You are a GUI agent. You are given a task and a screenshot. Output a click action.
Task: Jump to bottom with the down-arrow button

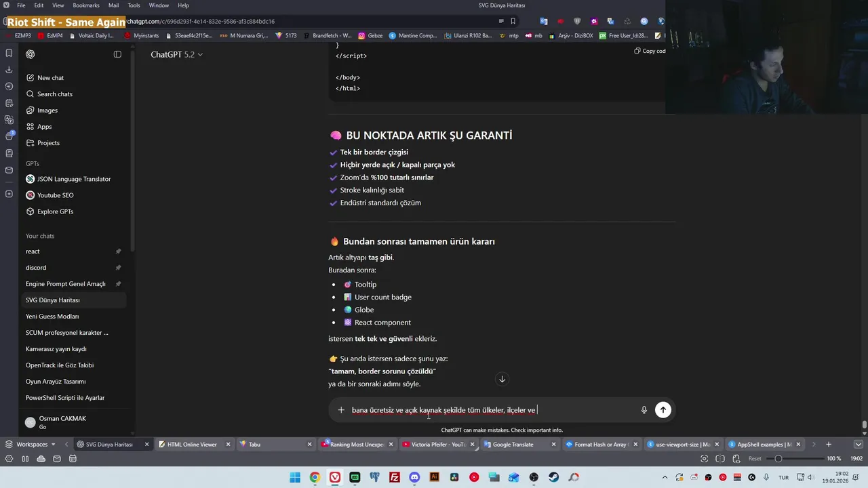click(x=502, y=379)
